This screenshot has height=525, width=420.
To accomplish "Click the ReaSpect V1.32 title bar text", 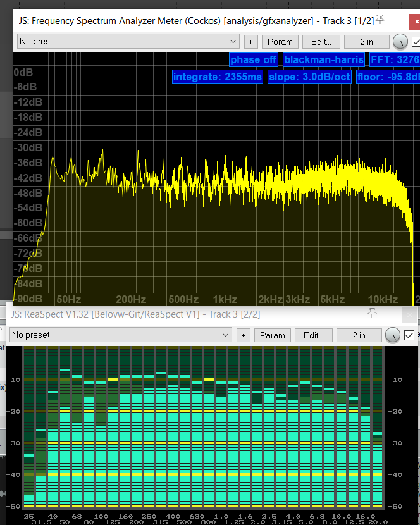I will 135,314.
